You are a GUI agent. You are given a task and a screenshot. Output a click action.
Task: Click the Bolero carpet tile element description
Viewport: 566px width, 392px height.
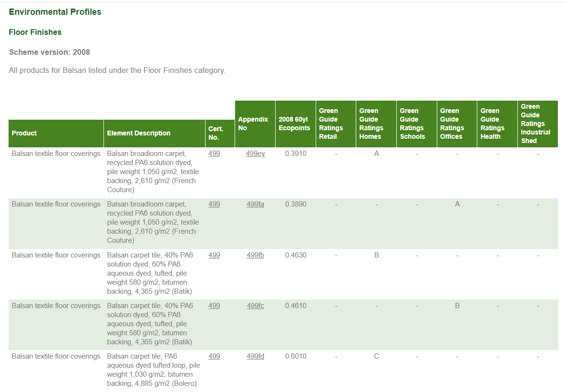154,370
